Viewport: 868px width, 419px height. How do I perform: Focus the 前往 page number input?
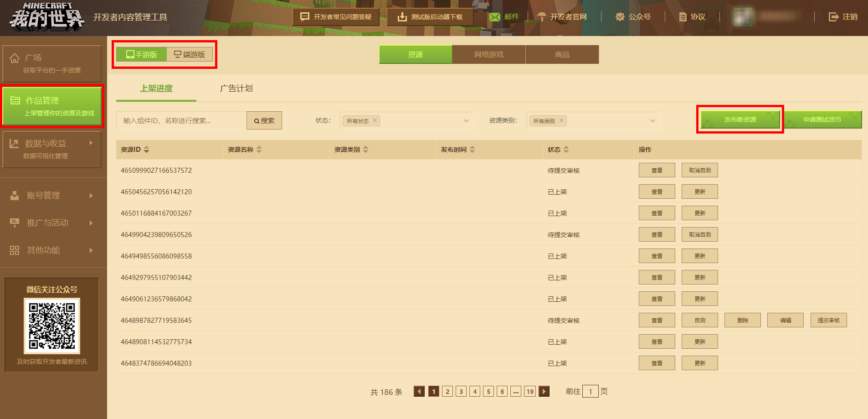tap(590, 391)
